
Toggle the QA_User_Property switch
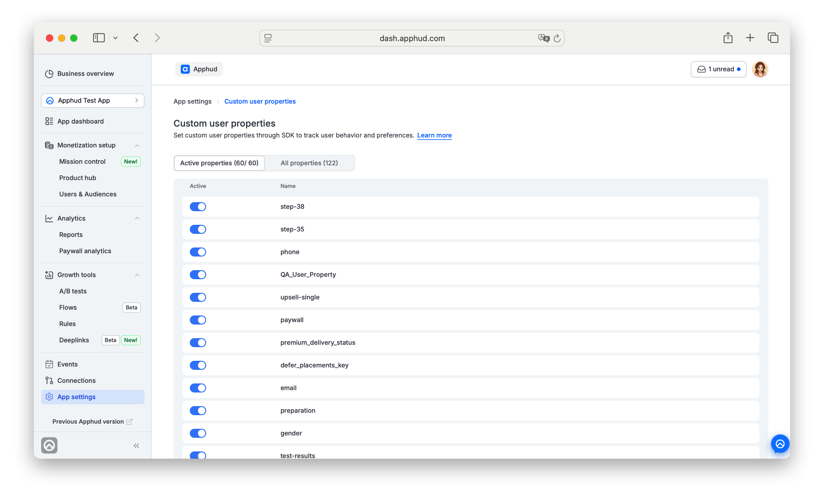pos(198,275)
